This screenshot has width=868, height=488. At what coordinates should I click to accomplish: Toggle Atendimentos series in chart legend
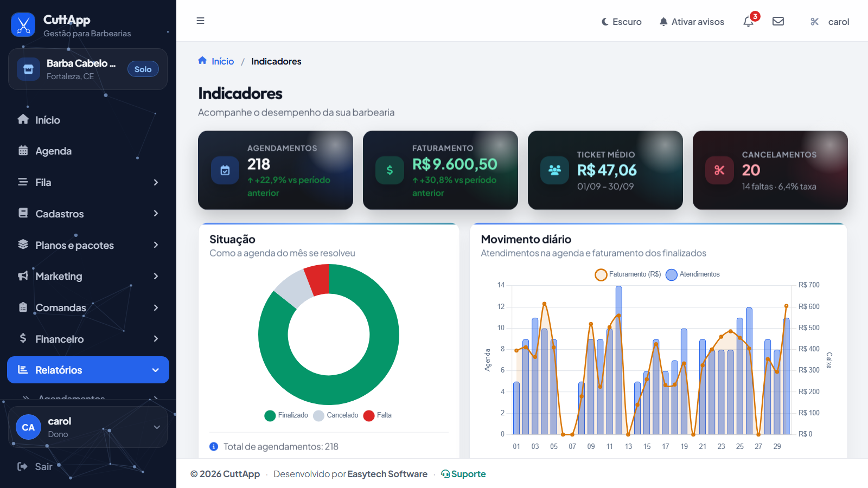[693, 274]
